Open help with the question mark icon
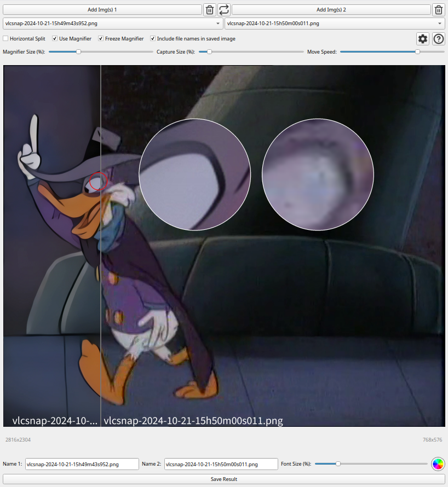Image resolution: width=448 pixels, height=487 pixels. [x=439, y=39]
